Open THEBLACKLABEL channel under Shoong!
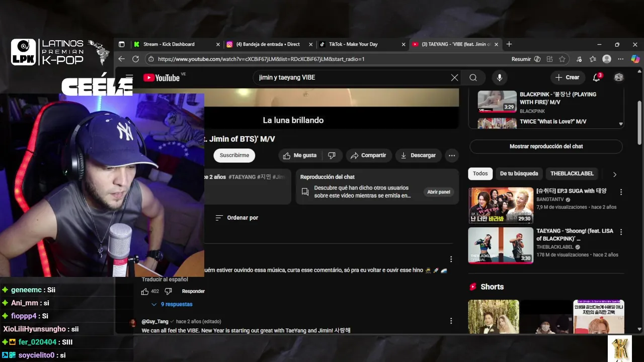This screenshot has height=362, width=644. pos(554,247)
